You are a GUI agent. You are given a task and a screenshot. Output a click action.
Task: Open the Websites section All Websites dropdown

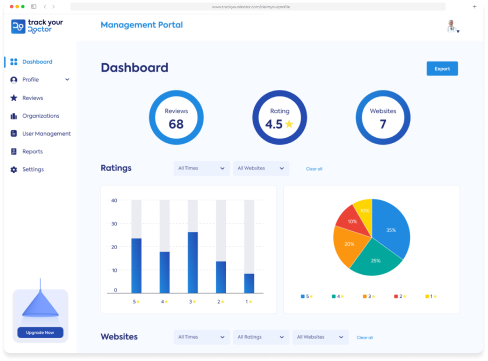(x=320, y=337)
